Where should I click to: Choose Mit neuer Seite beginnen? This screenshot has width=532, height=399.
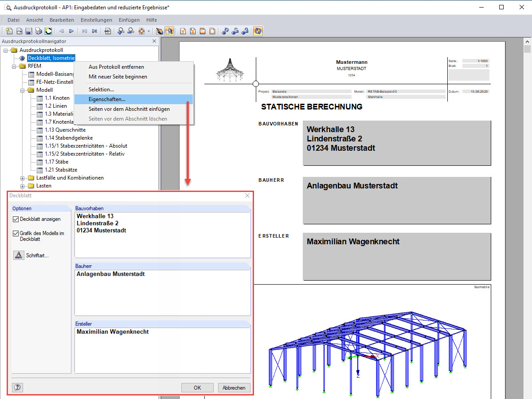click(x=134, y=77)
